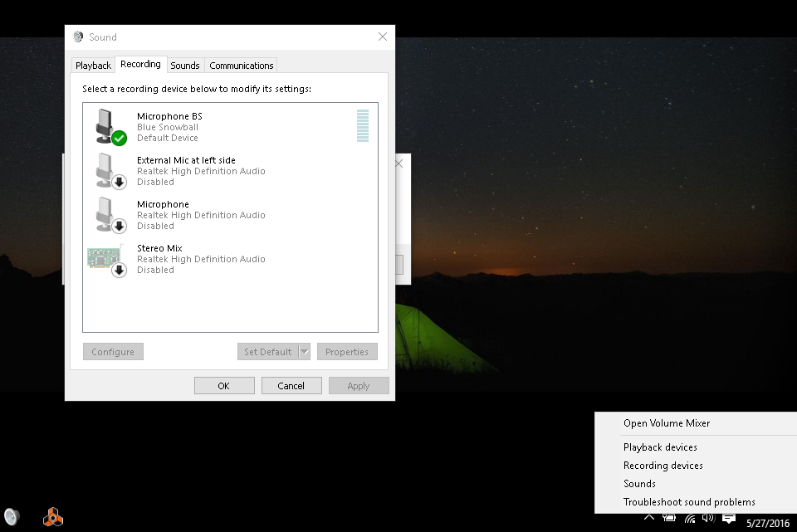Select "External Mic at left side" device name

[186, 160]
